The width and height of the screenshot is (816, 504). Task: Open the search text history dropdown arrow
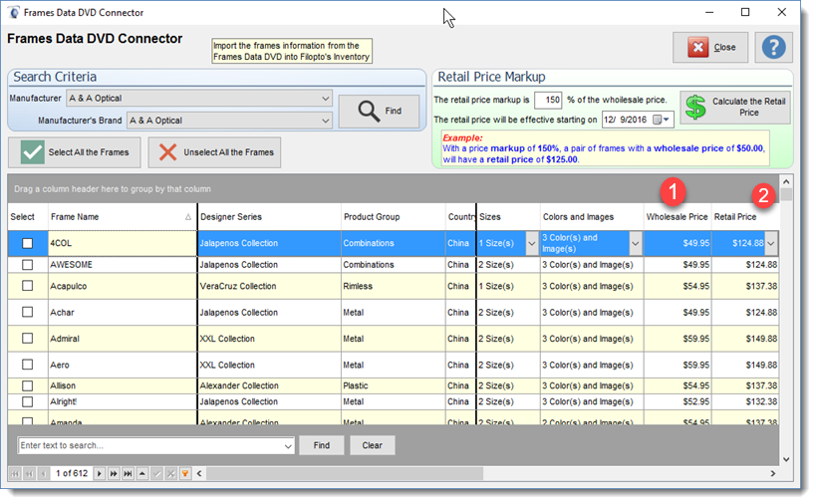288,446
